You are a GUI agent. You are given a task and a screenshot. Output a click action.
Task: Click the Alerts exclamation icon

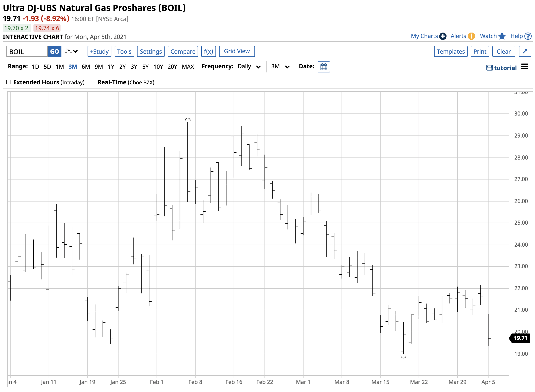coord(471,36)
